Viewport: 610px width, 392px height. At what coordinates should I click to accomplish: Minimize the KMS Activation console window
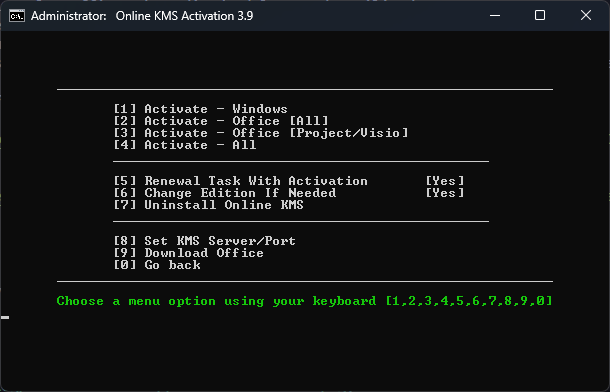click(495, 16)
